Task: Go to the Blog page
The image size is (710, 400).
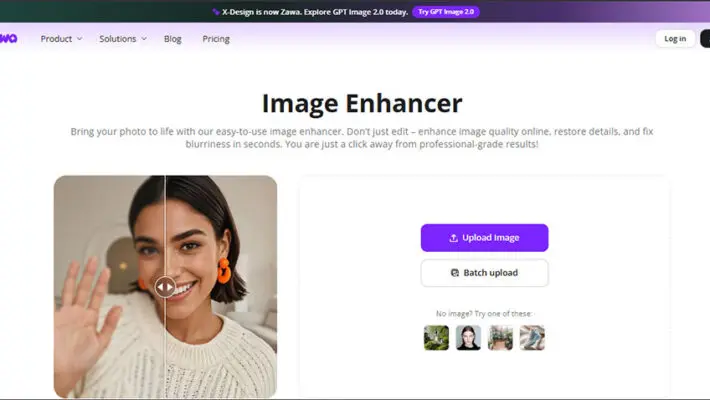Action: click(x=173, y=39)
